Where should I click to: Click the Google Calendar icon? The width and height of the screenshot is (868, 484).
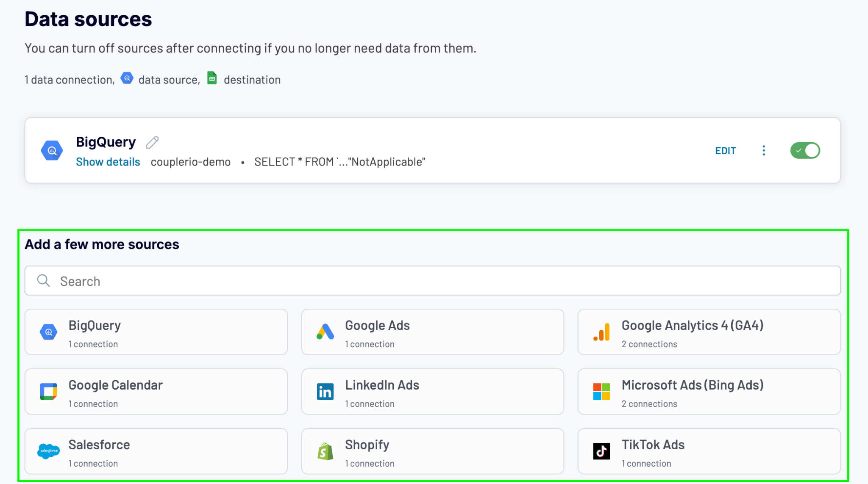[49, 391]
